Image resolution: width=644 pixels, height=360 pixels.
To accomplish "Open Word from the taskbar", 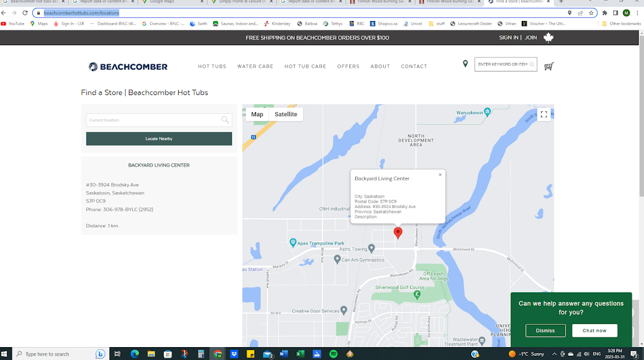I will [x=283, y=354].
